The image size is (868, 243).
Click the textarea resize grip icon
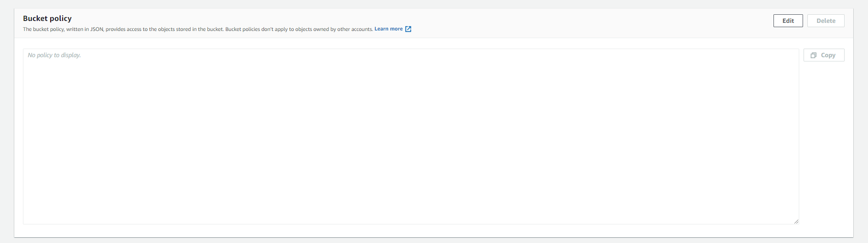(x=796, y=221)
